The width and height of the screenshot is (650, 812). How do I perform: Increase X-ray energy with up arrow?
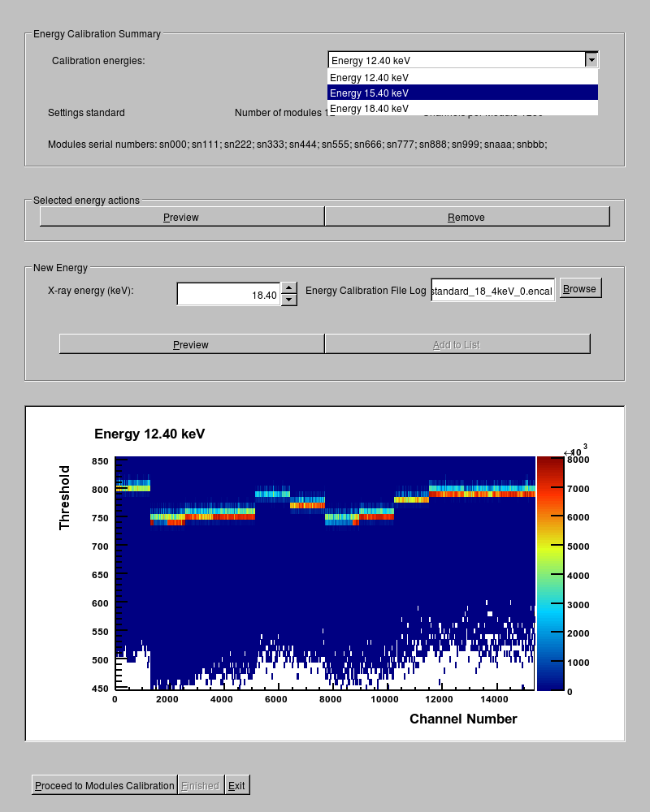[x=288, y=288]
